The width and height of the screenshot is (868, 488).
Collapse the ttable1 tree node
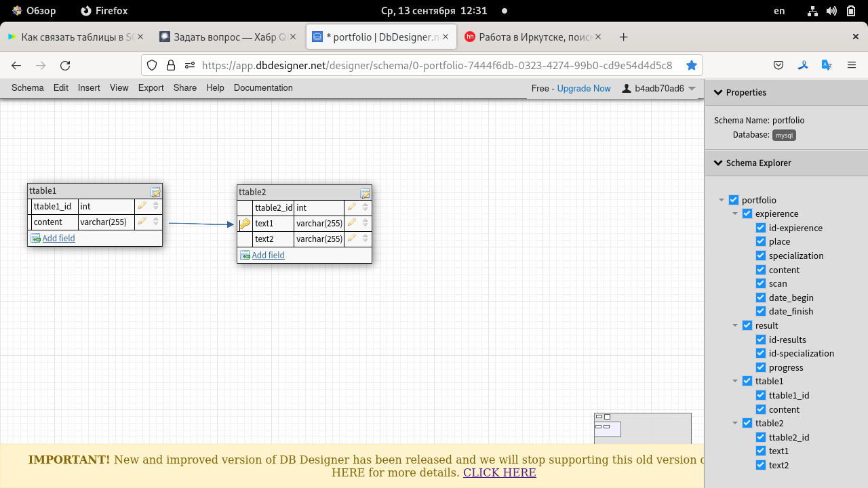(x=735, y=381)
